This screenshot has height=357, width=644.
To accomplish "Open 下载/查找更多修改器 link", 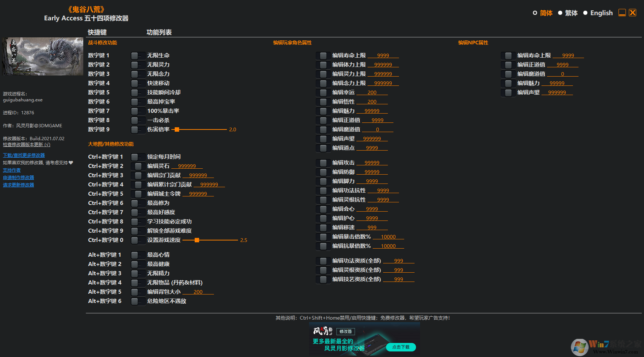I will pos(24,155).
